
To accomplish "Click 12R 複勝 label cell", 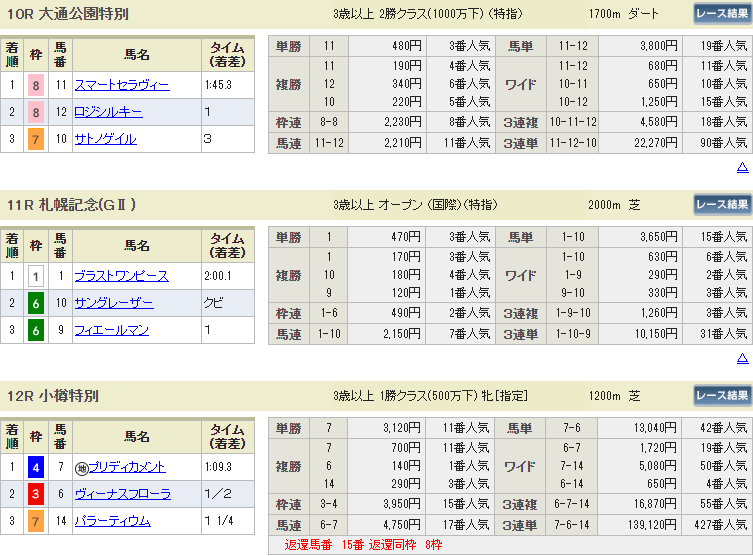I will pos(289,466).
